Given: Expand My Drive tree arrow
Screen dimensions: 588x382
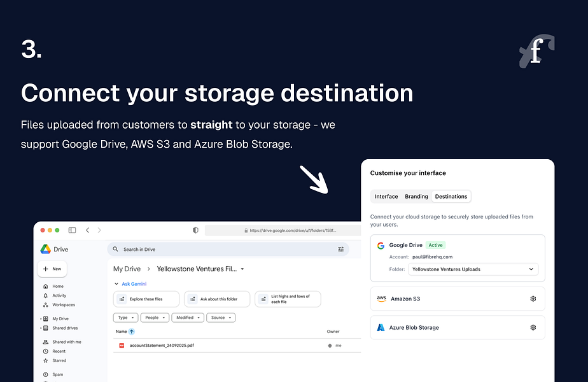Looking at the screenshot, I should 41,318.
